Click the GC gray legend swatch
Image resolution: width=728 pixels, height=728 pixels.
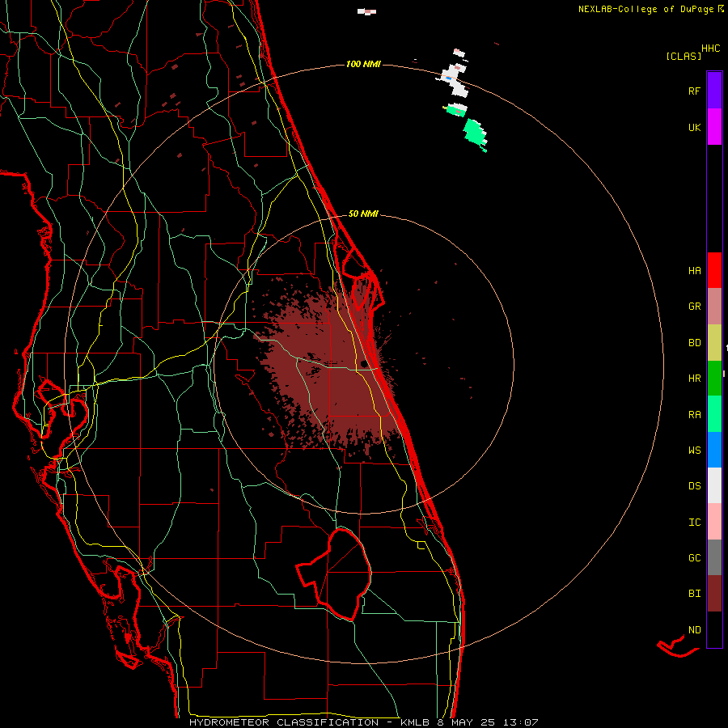(x=714, y=557)
